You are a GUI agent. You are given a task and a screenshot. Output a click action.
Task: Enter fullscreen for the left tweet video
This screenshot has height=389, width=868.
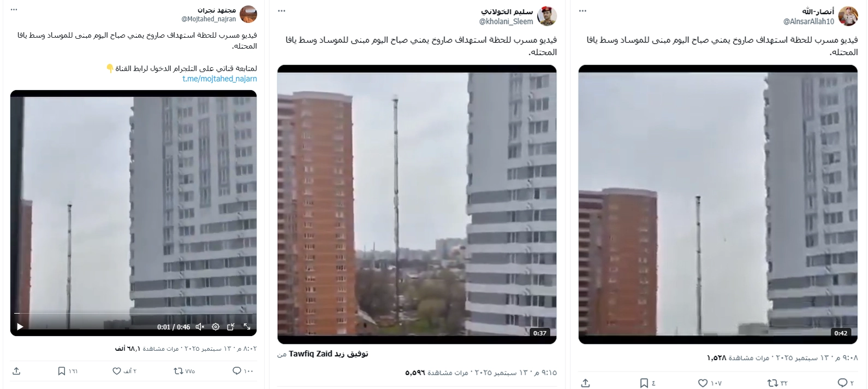[x=247, y=327]
